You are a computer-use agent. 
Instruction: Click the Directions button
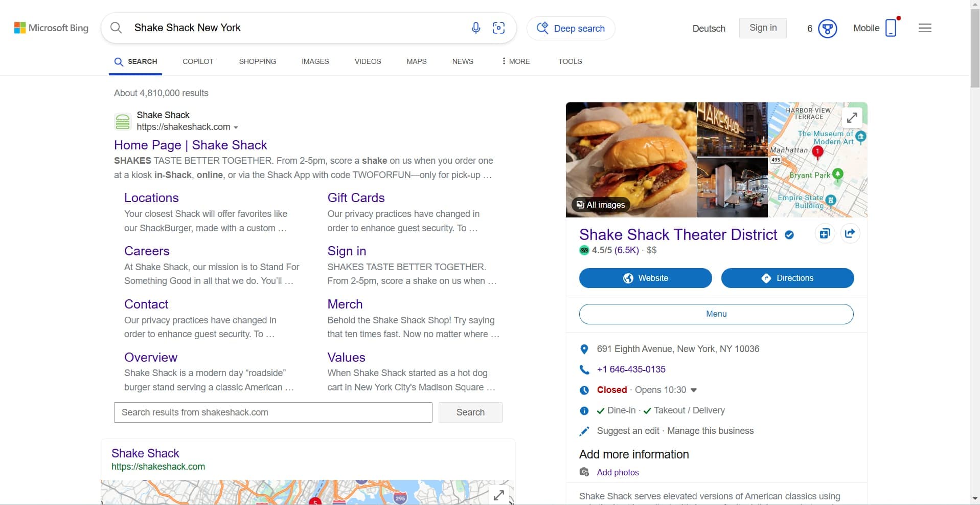(787, 278)
